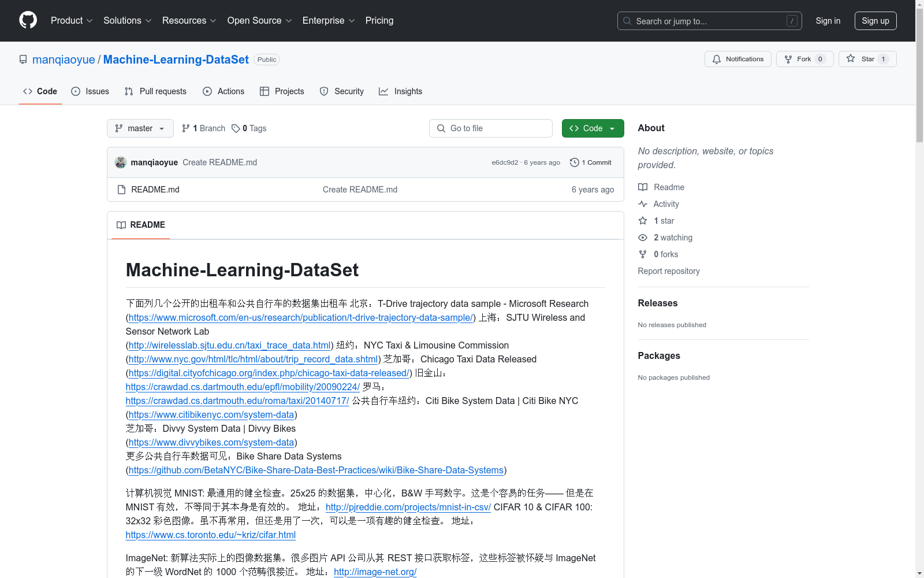Click the Sign in link
This screenshot has height=578, width=924.
(x=828, y=21)
